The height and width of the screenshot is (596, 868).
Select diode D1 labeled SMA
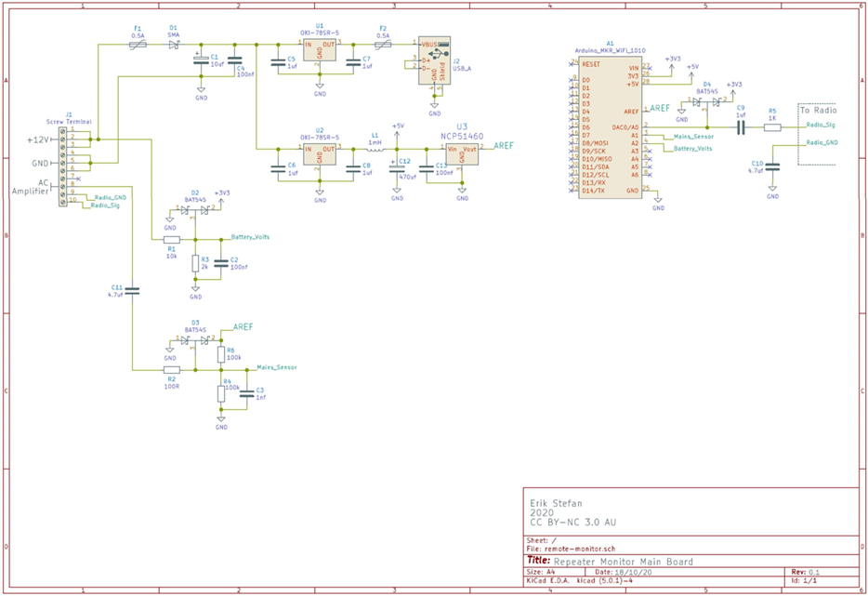tap(173, 43)
